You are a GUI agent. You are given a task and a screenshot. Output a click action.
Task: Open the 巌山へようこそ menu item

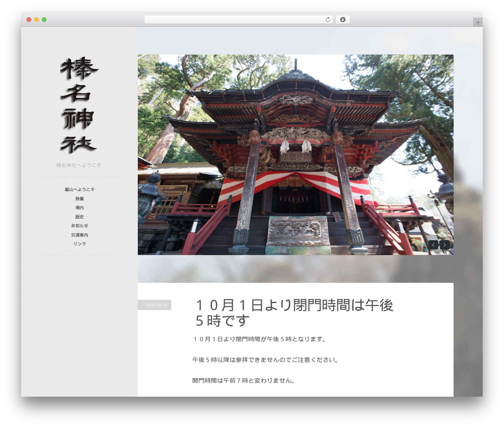tap(80, 189)
